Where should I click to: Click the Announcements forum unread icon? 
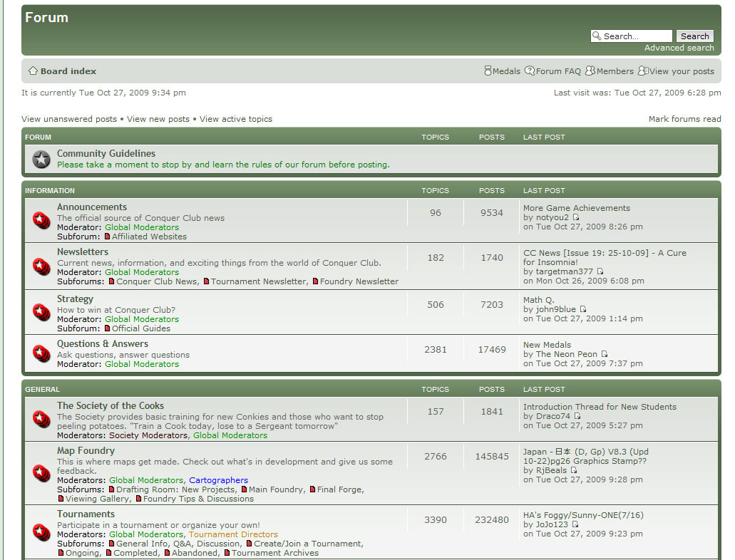coord(41,219)
